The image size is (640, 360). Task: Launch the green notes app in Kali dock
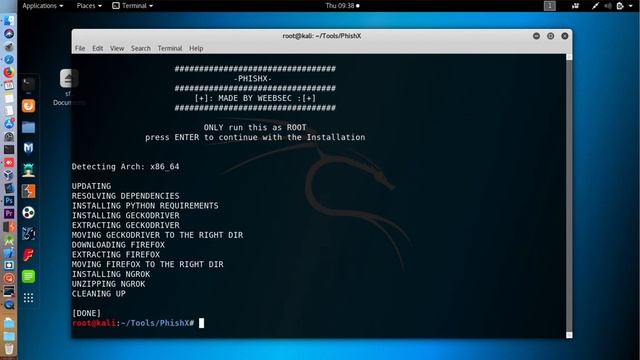click(x=29, y=276)
